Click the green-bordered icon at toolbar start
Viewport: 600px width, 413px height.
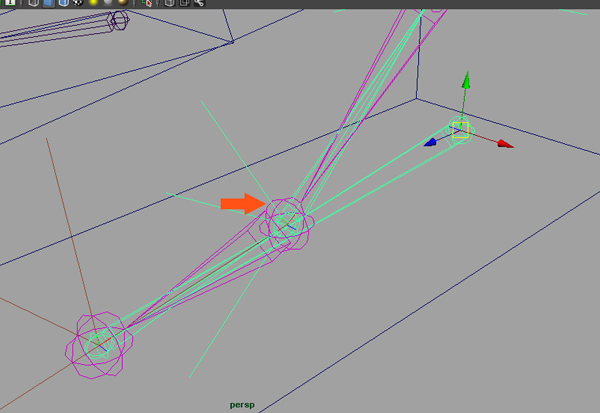coord(10,3)
